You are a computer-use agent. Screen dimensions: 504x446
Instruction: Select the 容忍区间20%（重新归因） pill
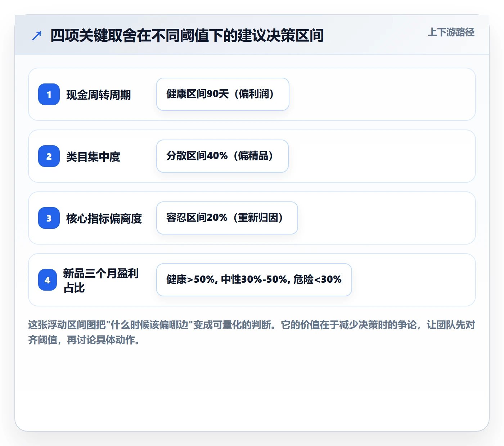[x=227, y=218]
